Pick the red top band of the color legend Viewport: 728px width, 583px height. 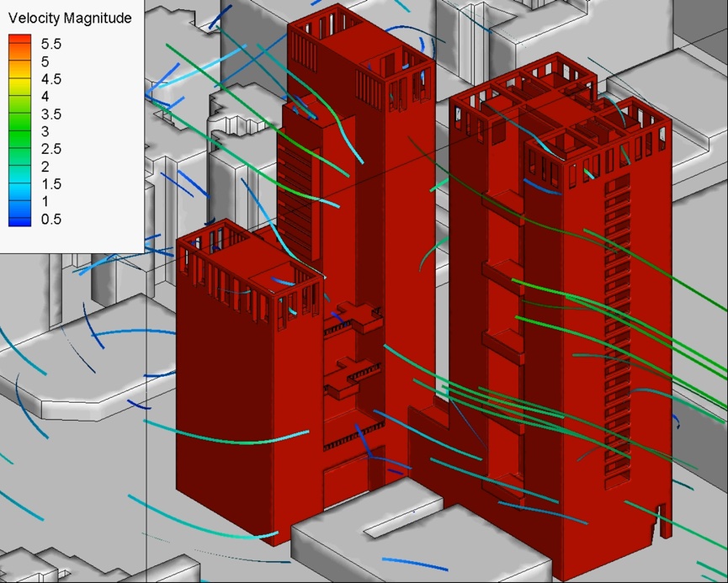pos(19,40)
